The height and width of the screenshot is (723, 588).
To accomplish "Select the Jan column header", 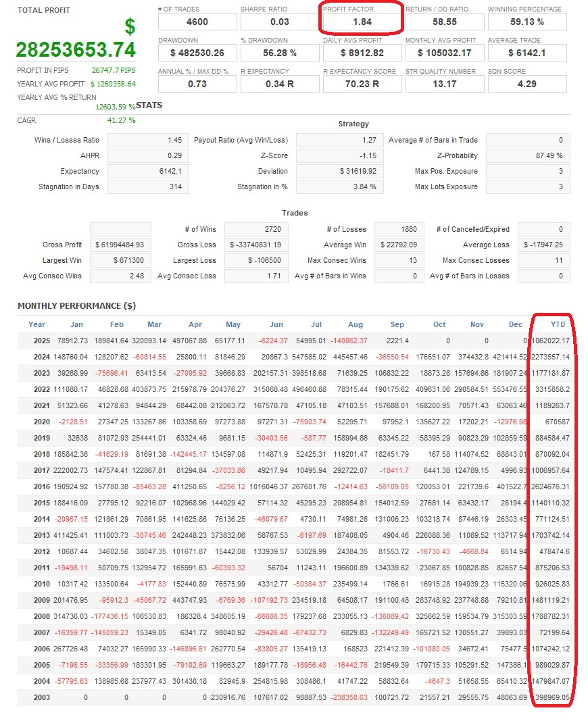I will [x=76, y=324].
